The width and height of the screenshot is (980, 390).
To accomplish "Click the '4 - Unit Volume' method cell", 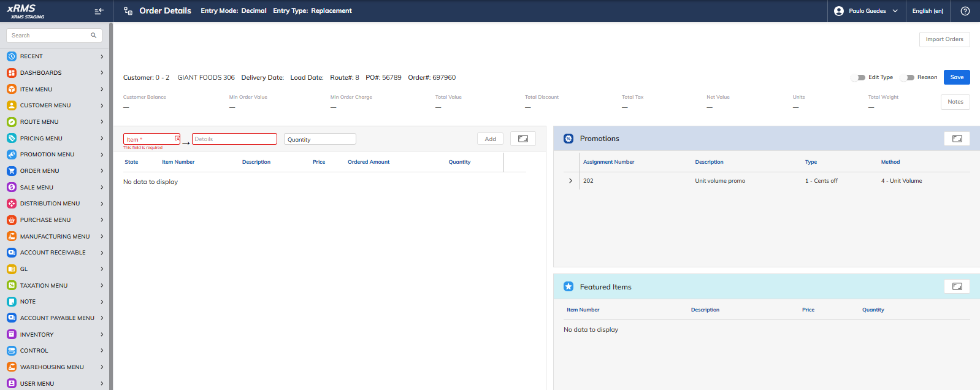I will click(902, 181).
